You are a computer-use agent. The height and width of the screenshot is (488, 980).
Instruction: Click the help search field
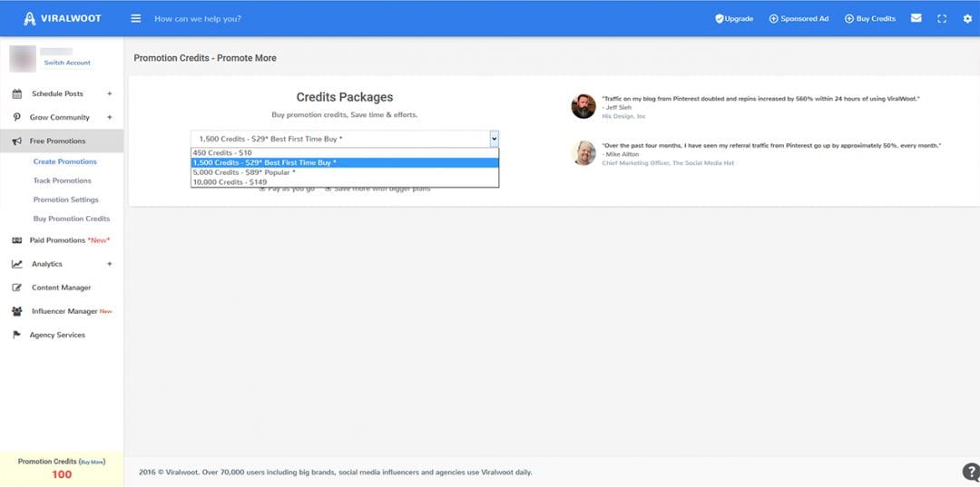(x=198, y=19)
